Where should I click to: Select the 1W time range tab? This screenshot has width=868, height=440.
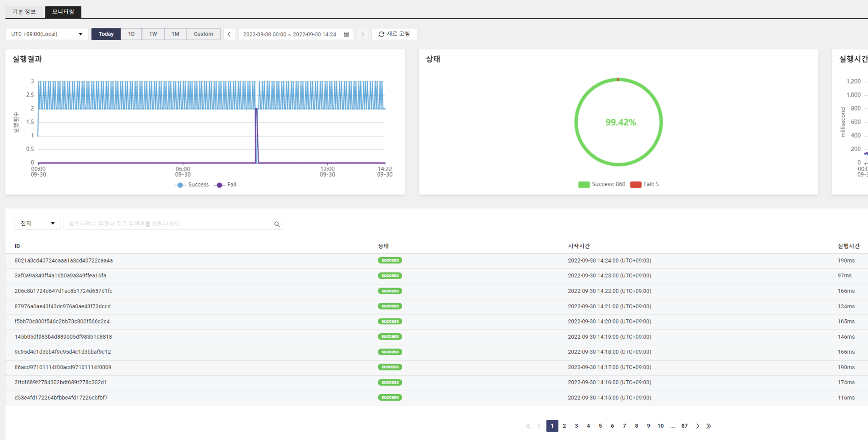[153, 34]
